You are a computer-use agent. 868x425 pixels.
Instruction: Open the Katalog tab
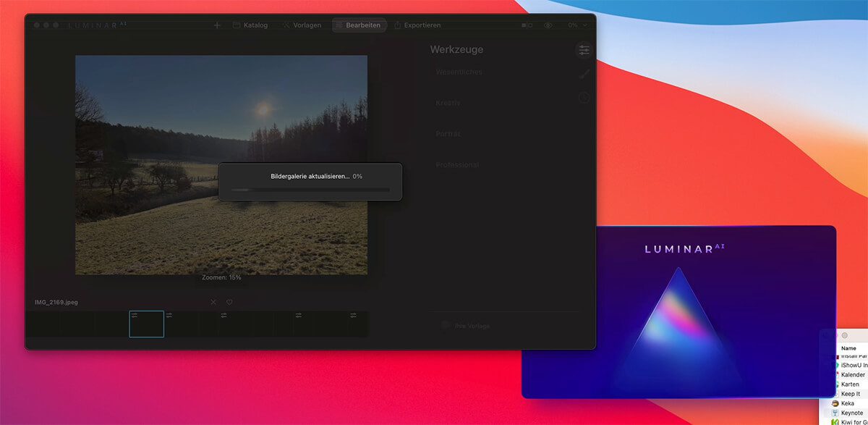250,25
